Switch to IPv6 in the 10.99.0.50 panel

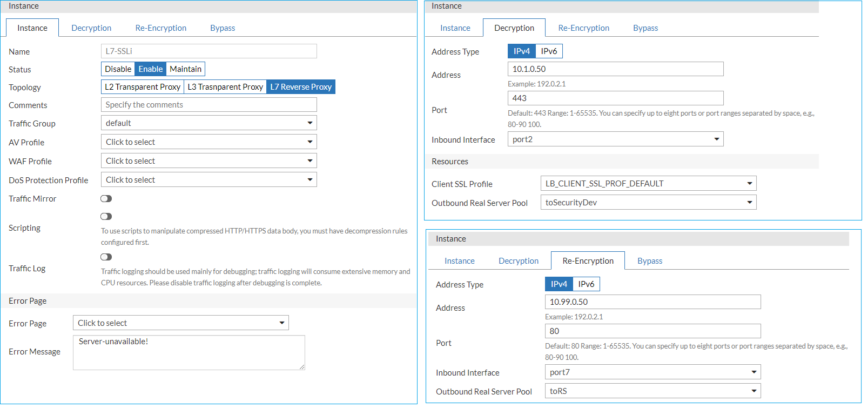[586, 284]
